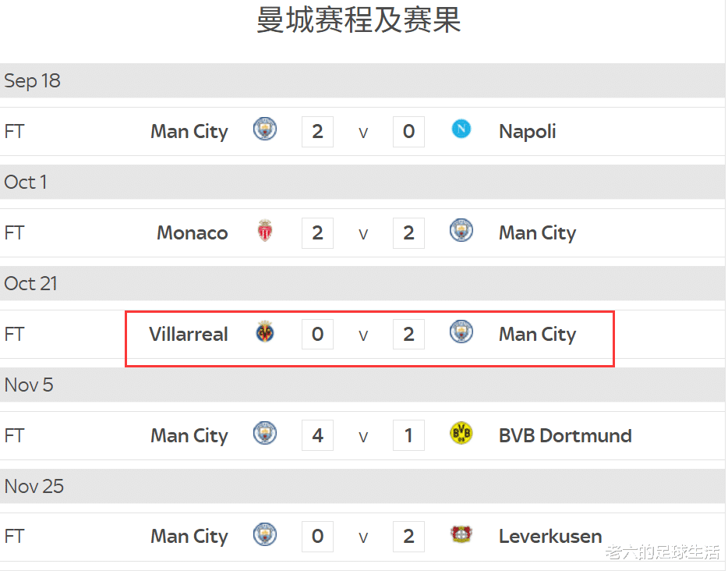Click Man City crest in Napoli match
Image resolution: width=728 pixels, height=571 pixels.
[265, 129]
